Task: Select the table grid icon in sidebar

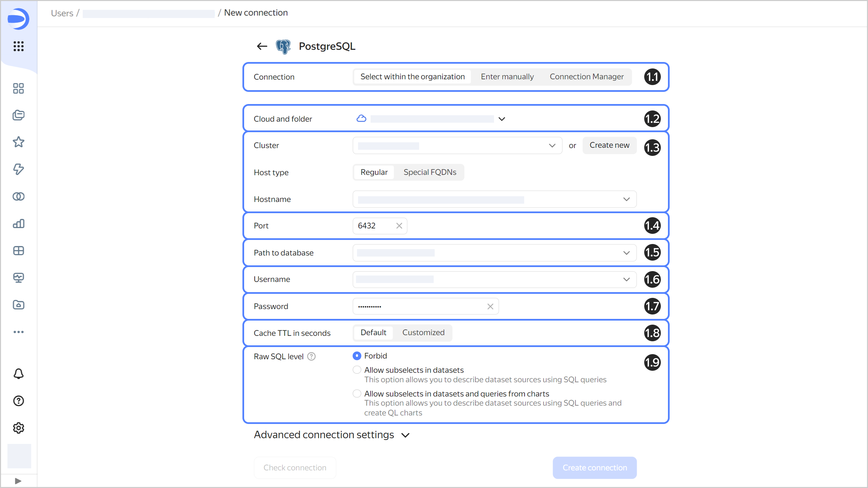Action: (19, 251)
